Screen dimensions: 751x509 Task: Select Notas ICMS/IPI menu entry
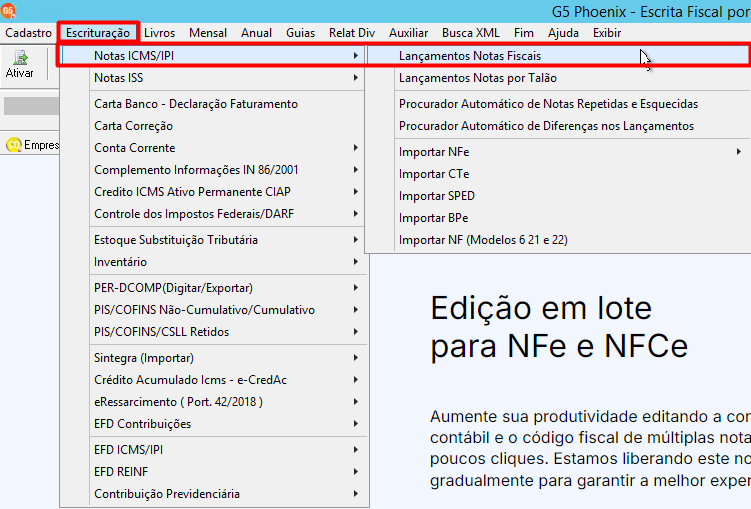click(213, 56)
